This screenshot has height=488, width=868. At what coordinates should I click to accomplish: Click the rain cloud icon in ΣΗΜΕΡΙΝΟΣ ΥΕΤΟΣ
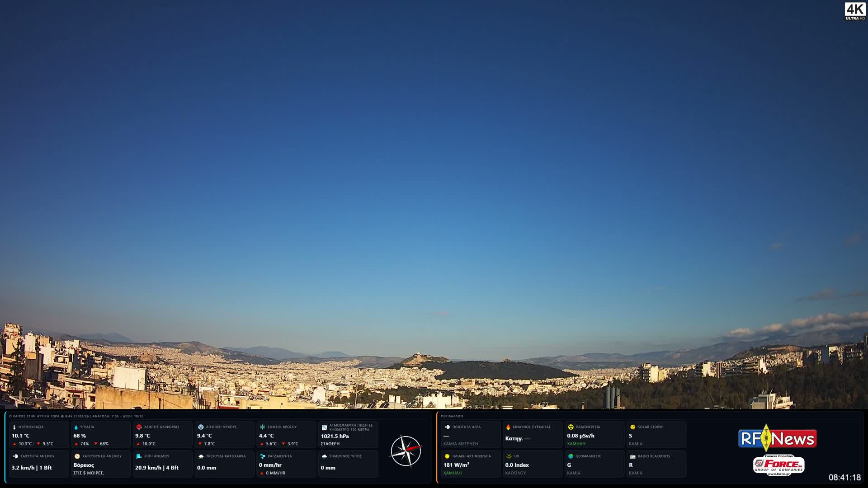click(324, 456)
